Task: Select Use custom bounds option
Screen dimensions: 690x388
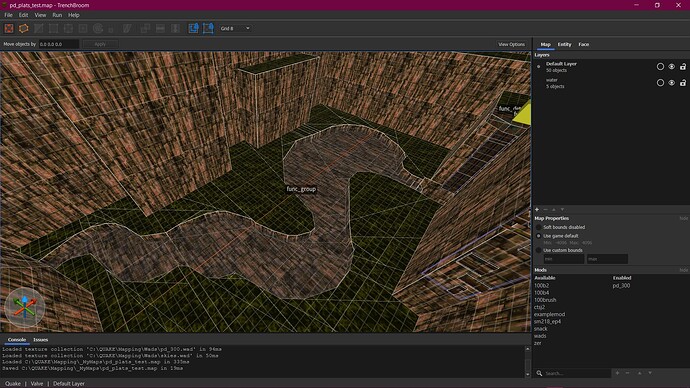Action: tap(539, 250)
